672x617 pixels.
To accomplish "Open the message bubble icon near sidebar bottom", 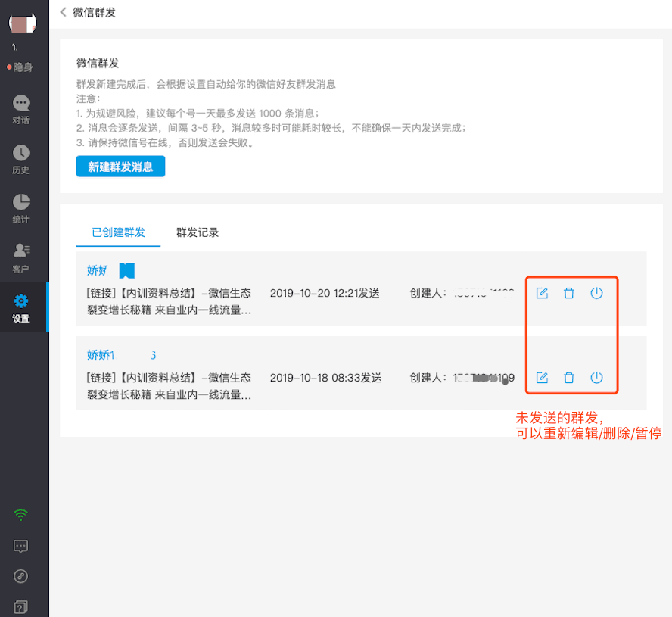I will [20, 546].
